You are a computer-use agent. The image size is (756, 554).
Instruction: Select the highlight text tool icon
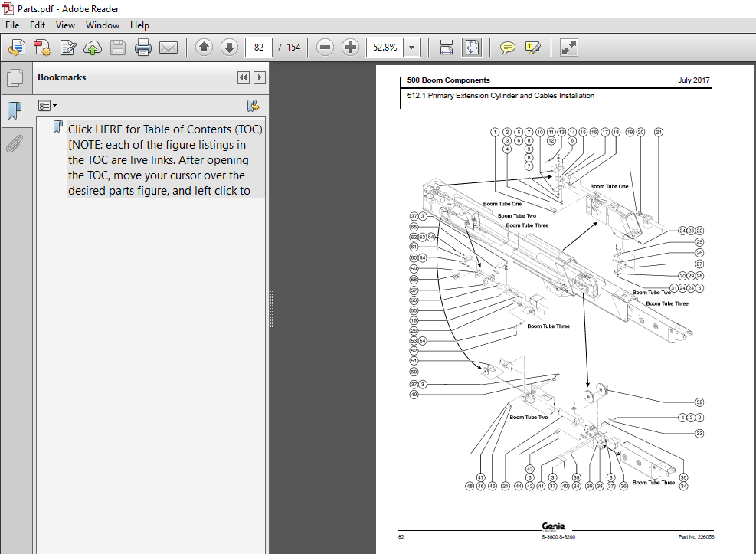click(533, 48)
